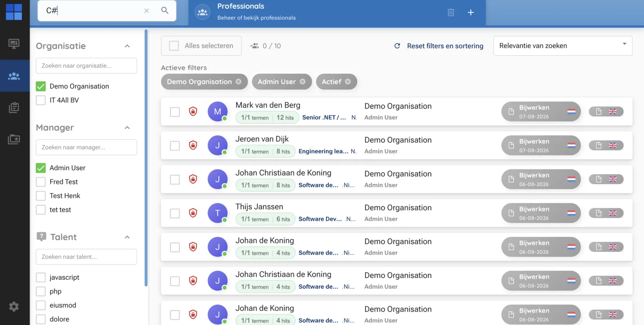Check the Fred Test manager checkbox

click(x=41, y=182)
